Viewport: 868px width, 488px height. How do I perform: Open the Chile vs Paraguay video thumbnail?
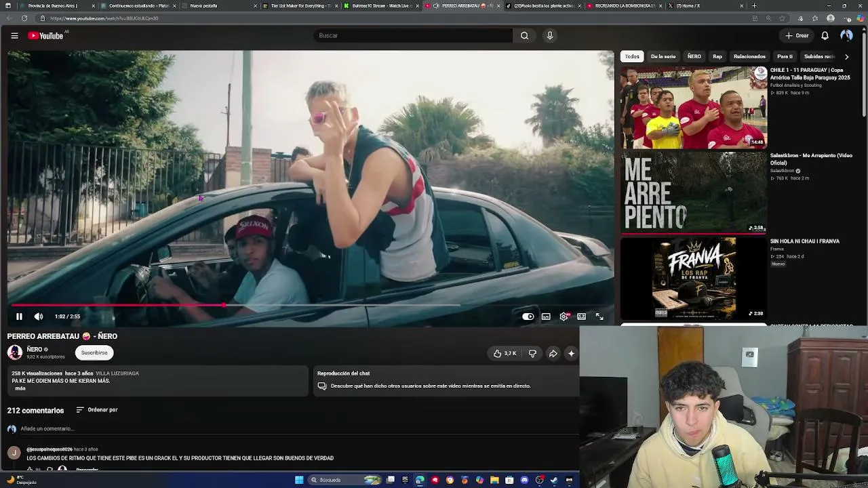pyautogui.click(x=694, y=107)
